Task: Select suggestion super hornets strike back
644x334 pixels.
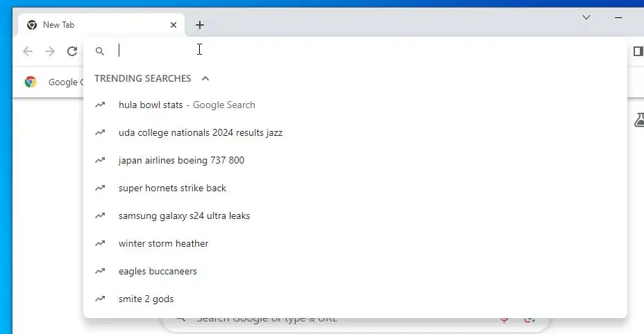Action: coord(355,188)
